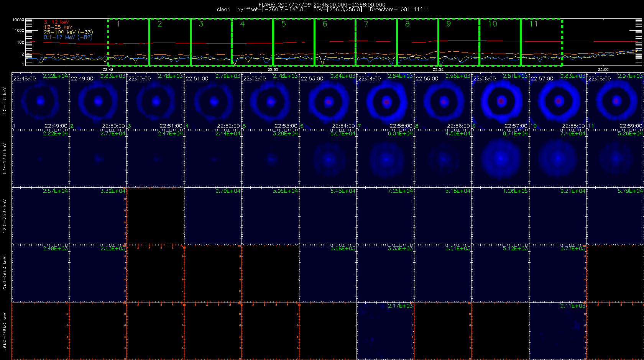Click the peak value 3.68E+03
Image resolution: width=644 pixels, height=360 pixels.
coord(343,249)
